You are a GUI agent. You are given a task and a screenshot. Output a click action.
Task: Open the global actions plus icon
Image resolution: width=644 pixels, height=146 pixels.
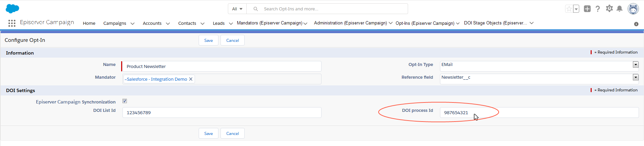587,9
